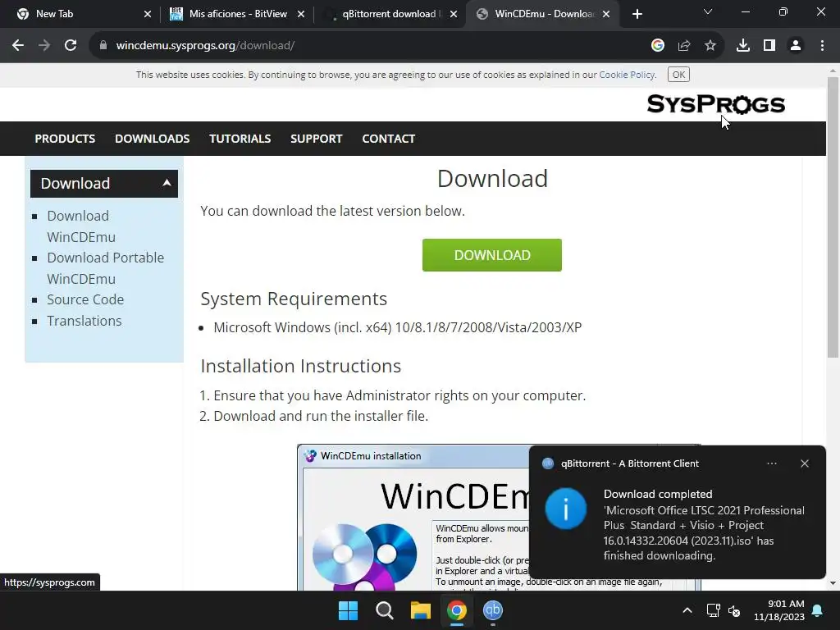
Task: Open the SUPPORT menu
Action: 316,139
